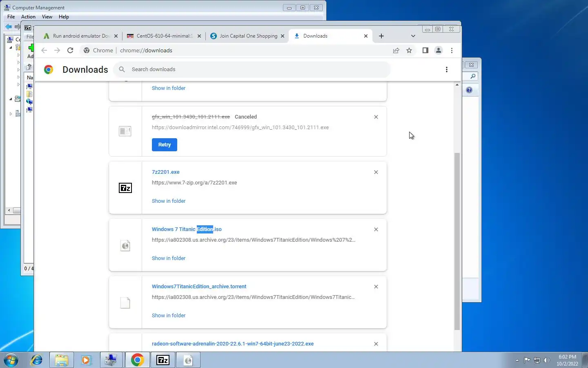Image resolution: width=588 pixels, height=368 pixels.
Task: Click the volume icon in system tray
Action: tap(547, 360)
